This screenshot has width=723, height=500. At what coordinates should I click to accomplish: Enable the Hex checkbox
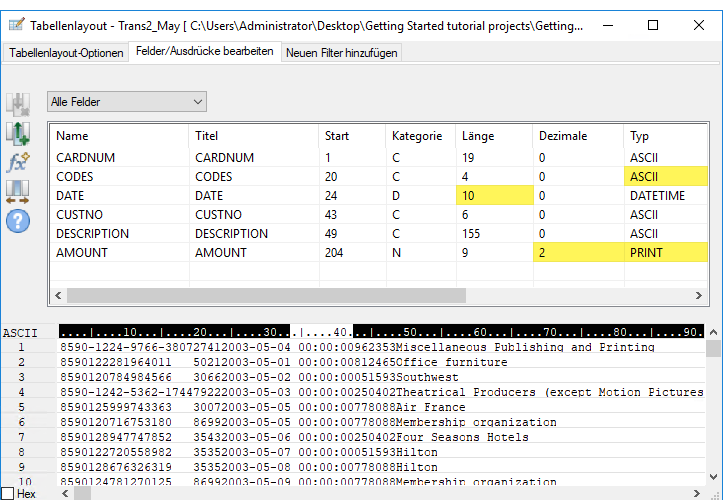pyautogui.click(x=8, y=493)
